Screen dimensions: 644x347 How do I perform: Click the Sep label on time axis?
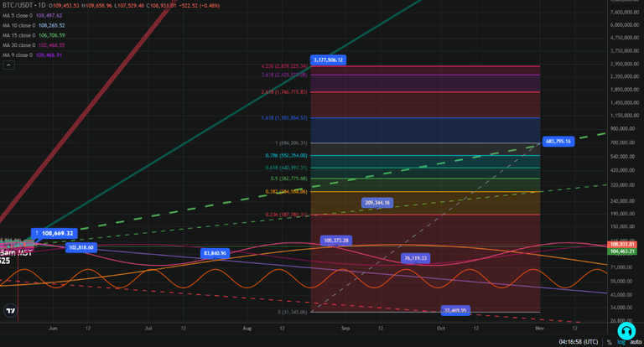click(345, 328)
